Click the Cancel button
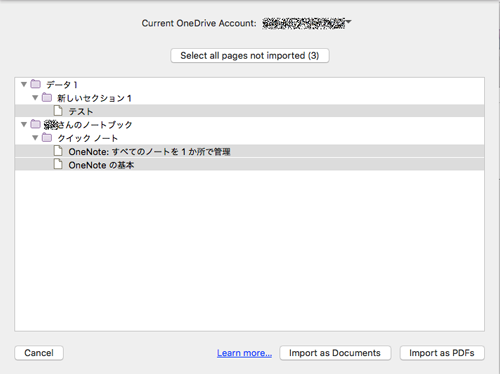 [39, 353]
